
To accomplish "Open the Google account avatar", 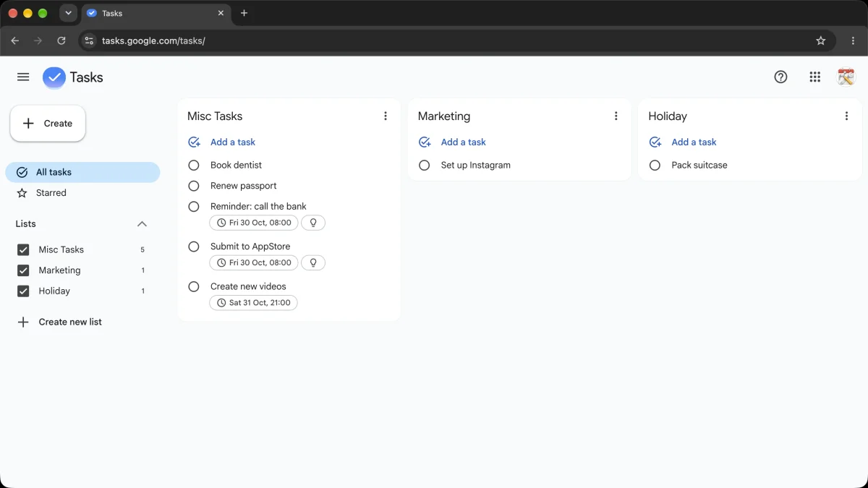I will pyautogui.click(x=846, y=77).
